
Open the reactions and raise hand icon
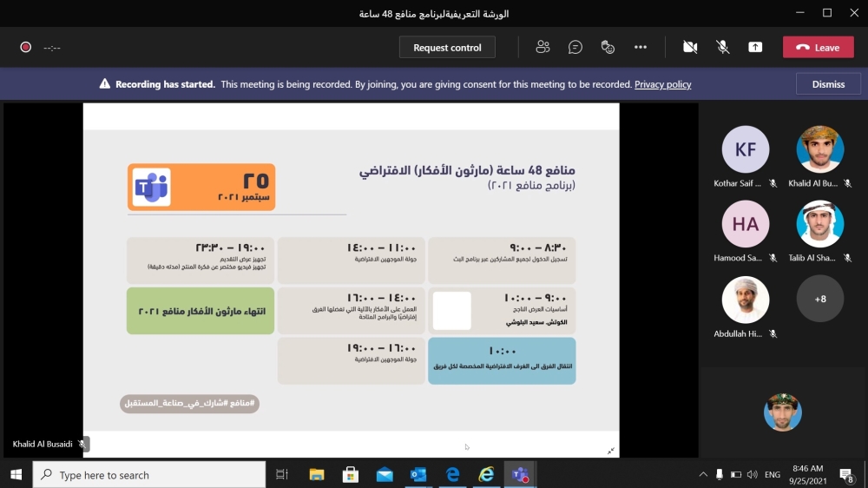[608, 47]
